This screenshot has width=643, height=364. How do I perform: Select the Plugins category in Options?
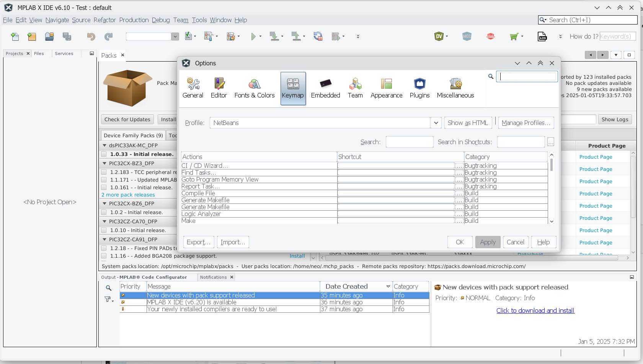coord(419,88)
